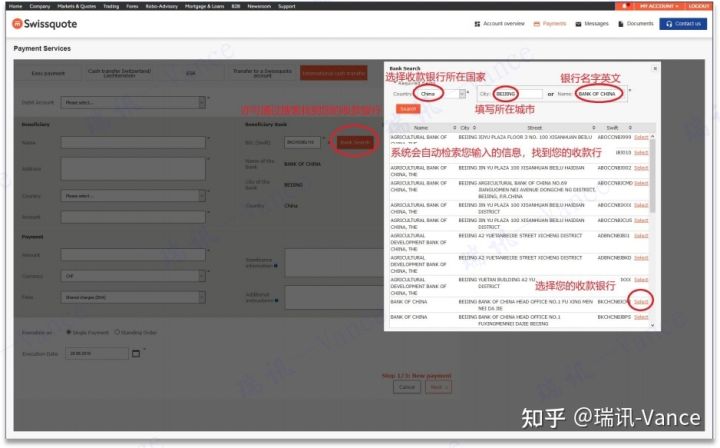Screen dimensions: 720x448
Task: Switch to Cash transfer Switzerland/Liechtenstein tab
Action: 119,73
